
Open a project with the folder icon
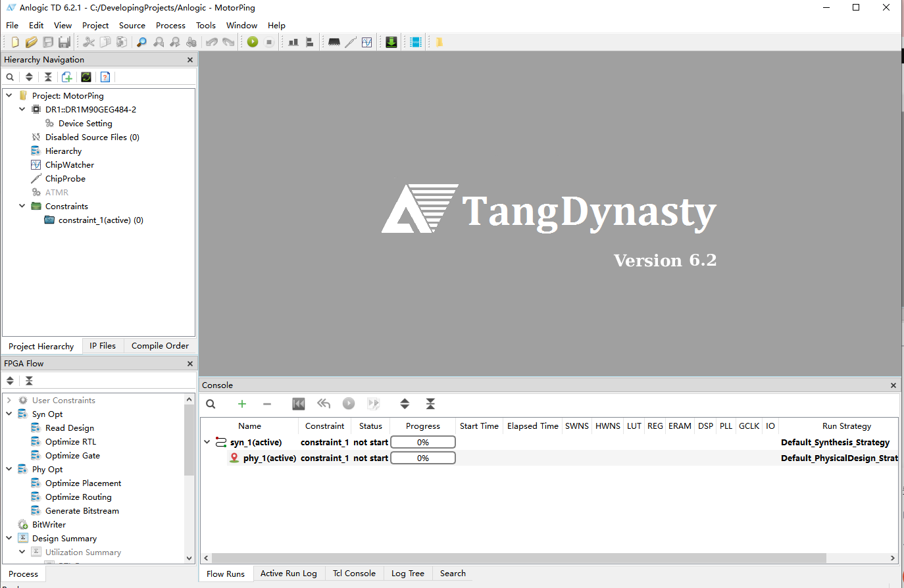31,42
